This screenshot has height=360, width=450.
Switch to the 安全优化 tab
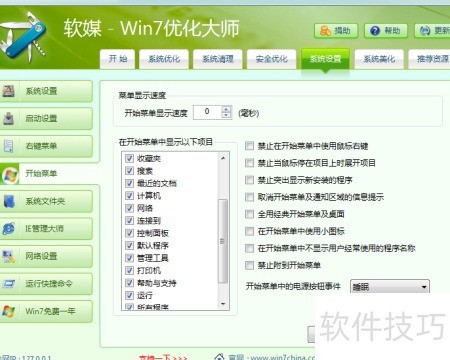(272, 59)
